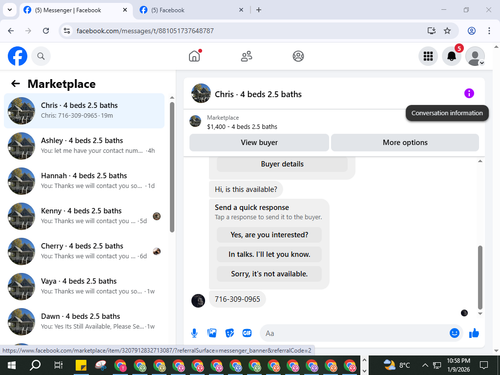The width and height of the screenshot is (500, 375).
Task: Click the back arrow next to Marketplace
Action: [x=15, y=84]
